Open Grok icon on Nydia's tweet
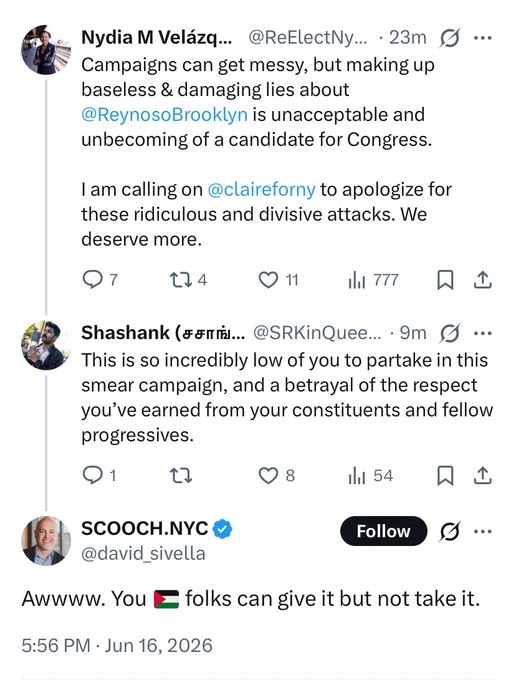The height and width of the screenshot is (680, 516). (449, 38)
